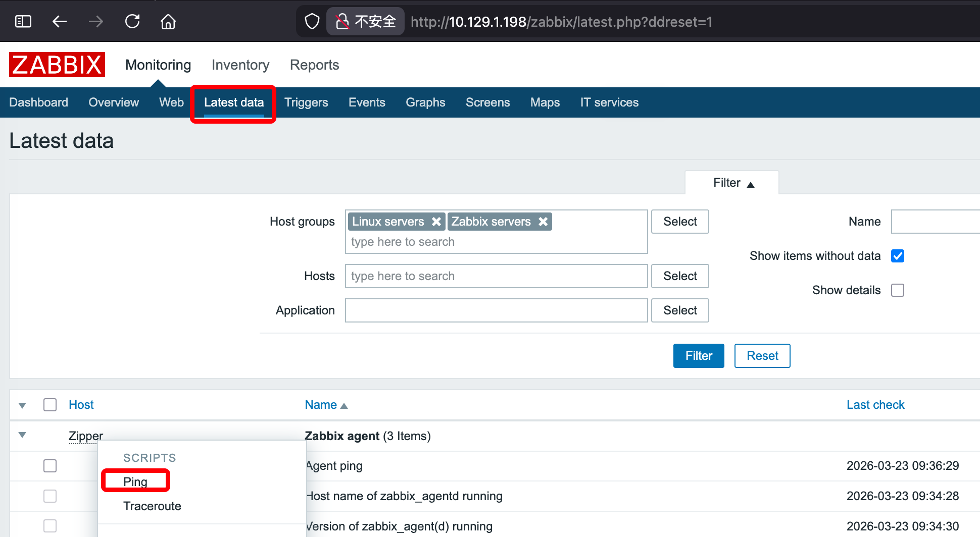
Task: Click the shield tracking protection icon
Action: point(312,22)
